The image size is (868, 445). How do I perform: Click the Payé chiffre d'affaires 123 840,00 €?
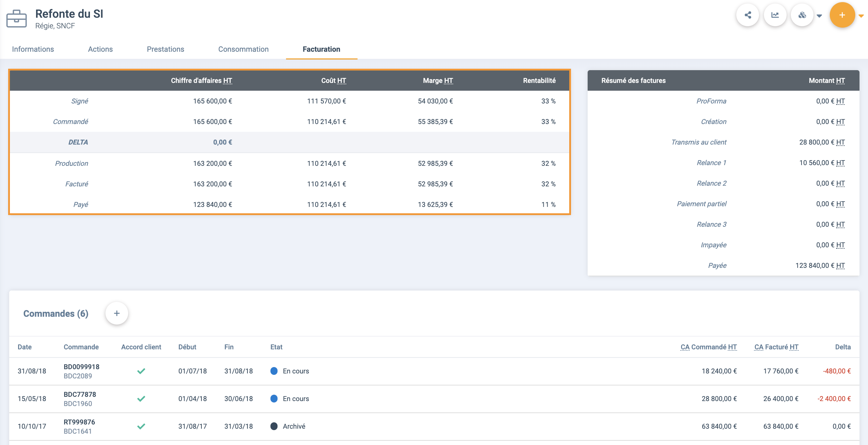point(212,204)
